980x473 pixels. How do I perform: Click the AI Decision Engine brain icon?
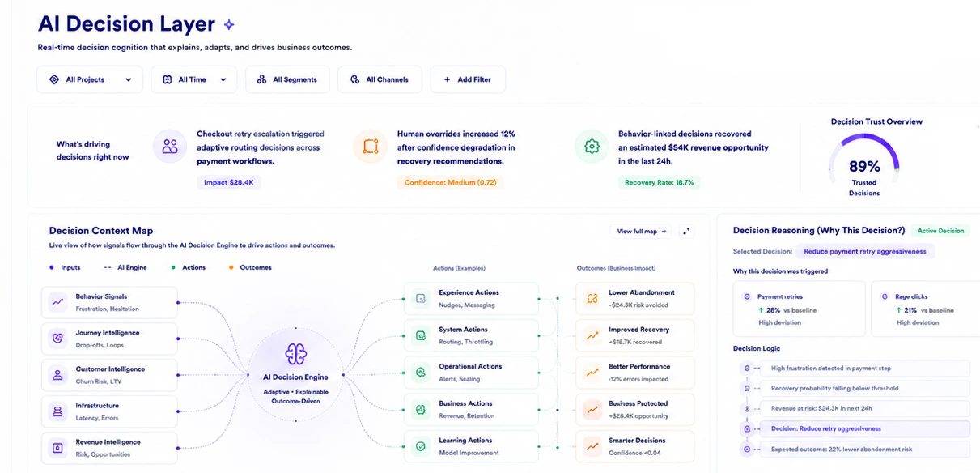click(295, 354)
